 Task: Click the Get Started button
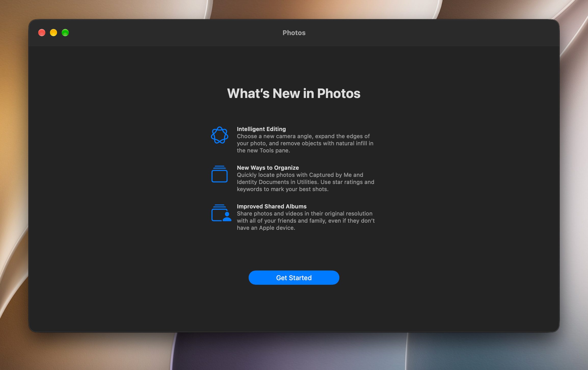[x=294, y=278]
